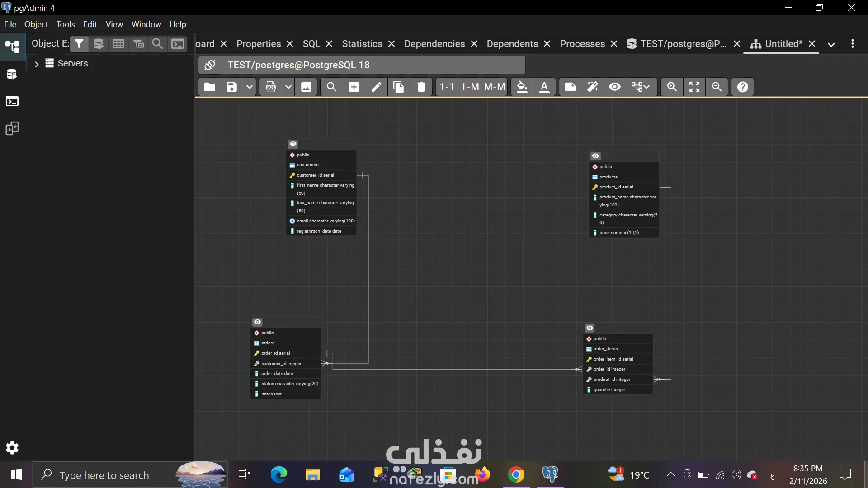Open ERD help with the question mark icon
This screenshot has width=868, height=488.
click(743, 87)
